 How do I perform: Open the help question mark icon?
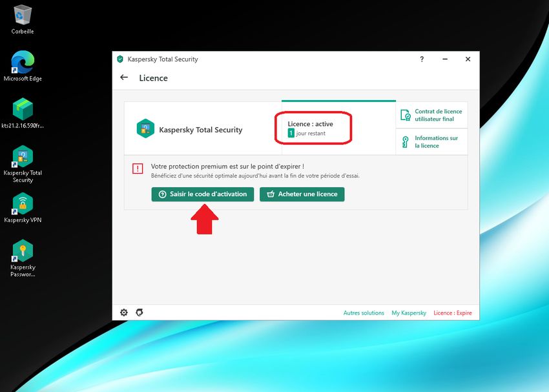point(421,59)
